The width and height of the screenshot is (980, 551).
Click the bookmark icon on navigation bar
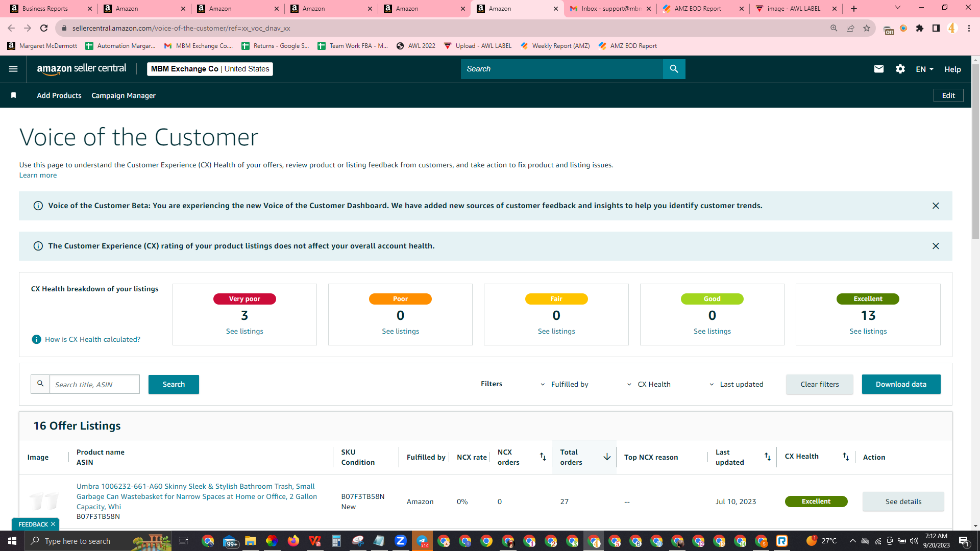pos(14,95)
